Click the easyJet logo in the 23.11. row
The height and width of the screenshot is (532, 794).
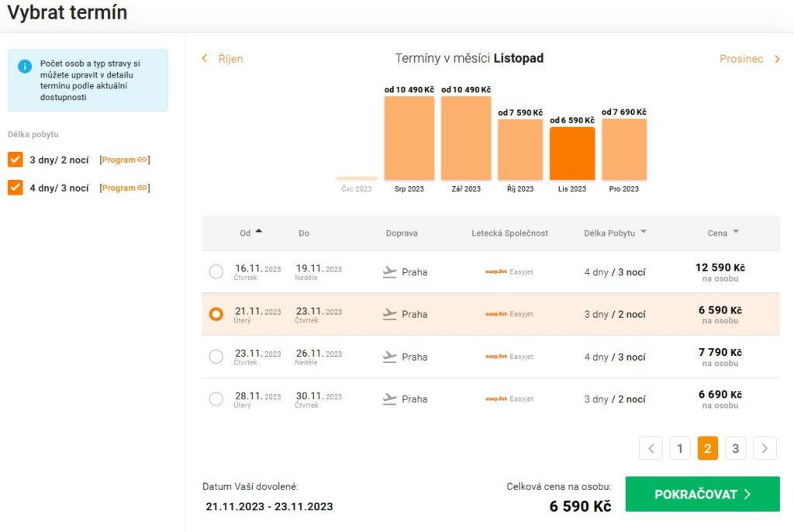pyautogui.click(x=496, y=357)
